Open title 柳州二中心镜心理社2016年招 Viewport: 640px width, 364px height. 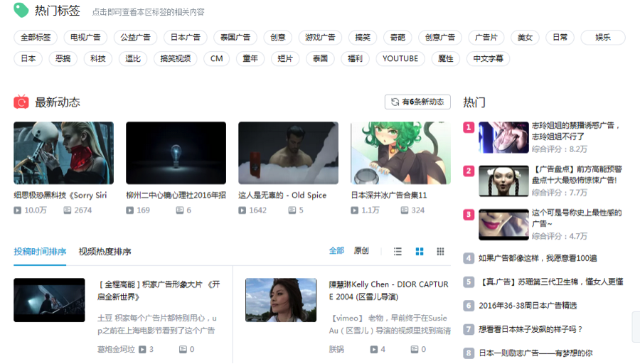click(176, 195)
